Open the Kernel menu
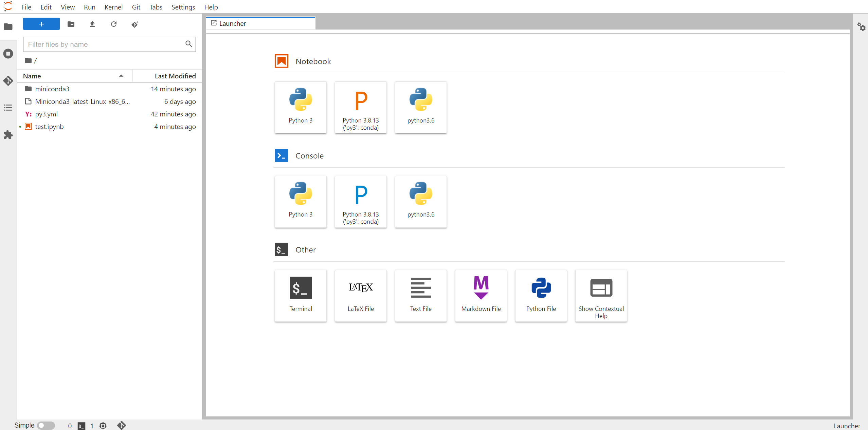868x430 pixels. tap(113, 7)
